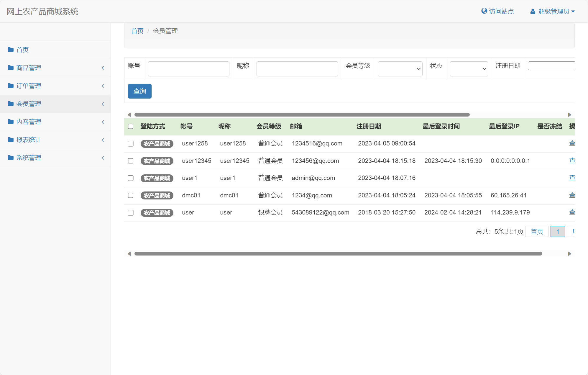This screenshot has height=375, width=588.
Task: Check the select-all checkbox in table header
Action: (131, 126)
